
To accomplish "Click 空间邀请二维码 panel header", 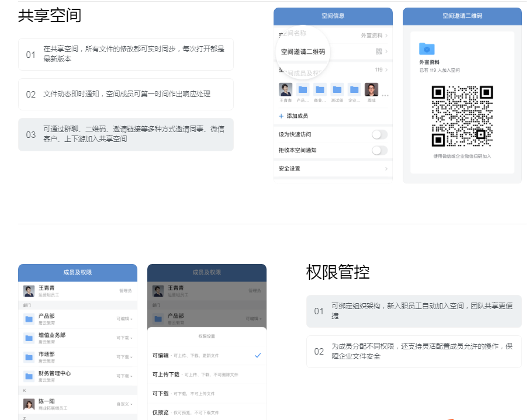I will coord(462,16).
